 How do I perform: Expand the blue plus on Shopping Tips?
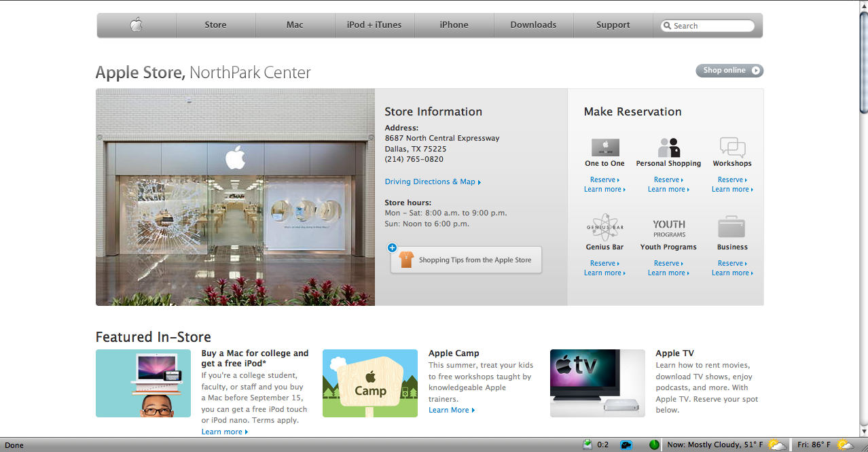(392, 248)
